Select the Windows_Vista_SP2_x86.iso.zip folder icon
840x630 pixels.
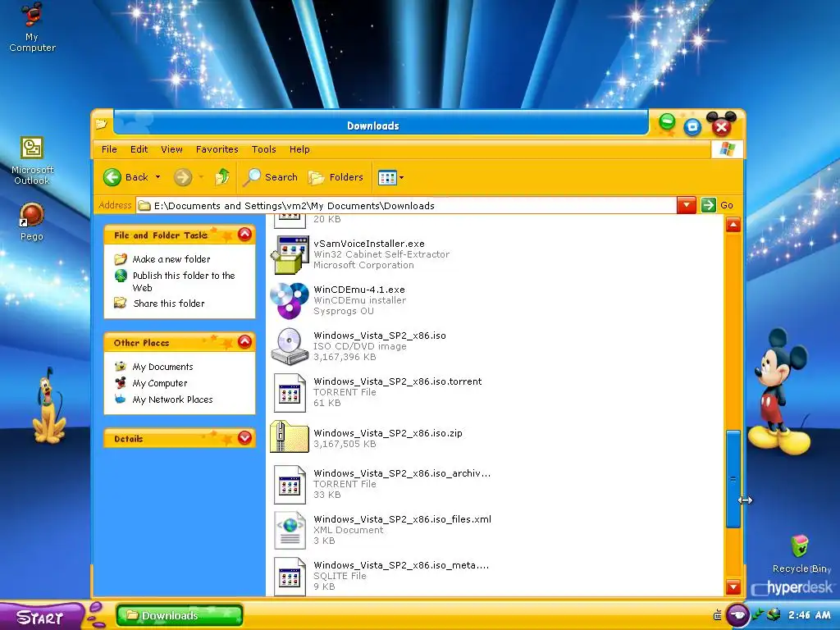click(x=290, y=436)
